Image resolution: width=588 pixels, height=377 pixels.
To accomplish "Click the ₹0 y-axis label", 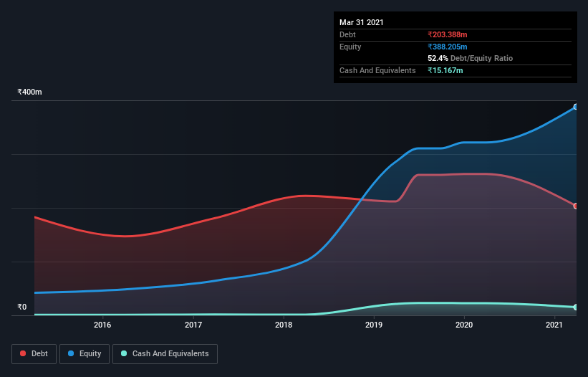I will tap(22, 307).
